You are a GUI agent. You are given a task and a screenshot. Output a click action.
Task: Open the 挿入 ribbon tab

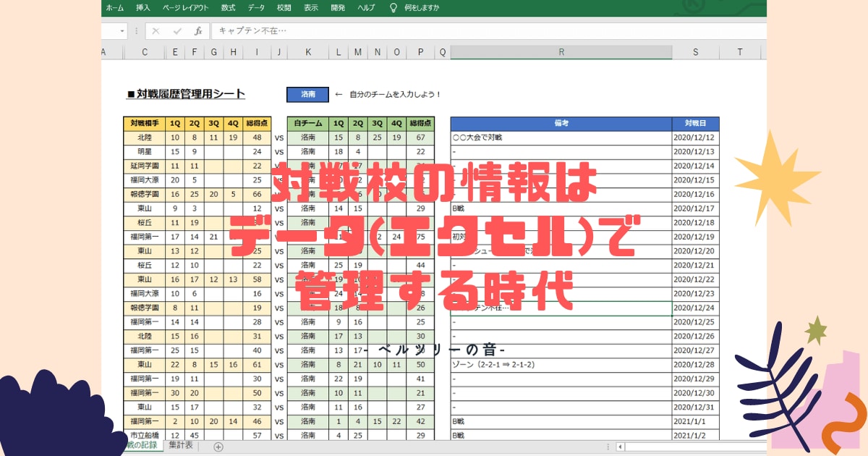tap(143, 8)
